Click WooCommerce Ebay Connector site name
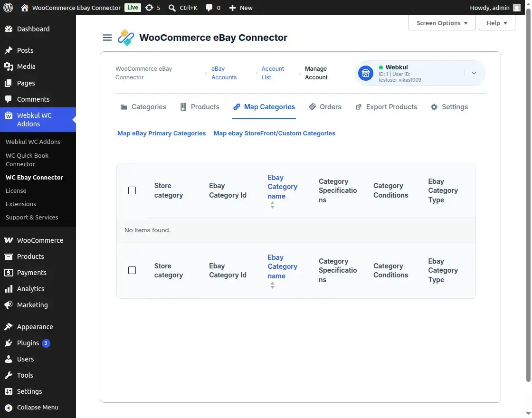The height and width of the screenshot is (418, 532). pos(76,8)
